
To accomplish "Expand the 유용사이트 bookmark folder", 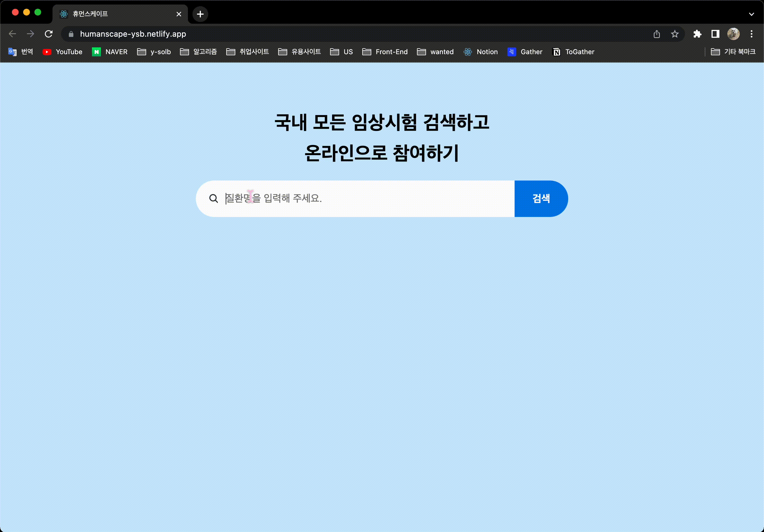I will click(299, 52).
